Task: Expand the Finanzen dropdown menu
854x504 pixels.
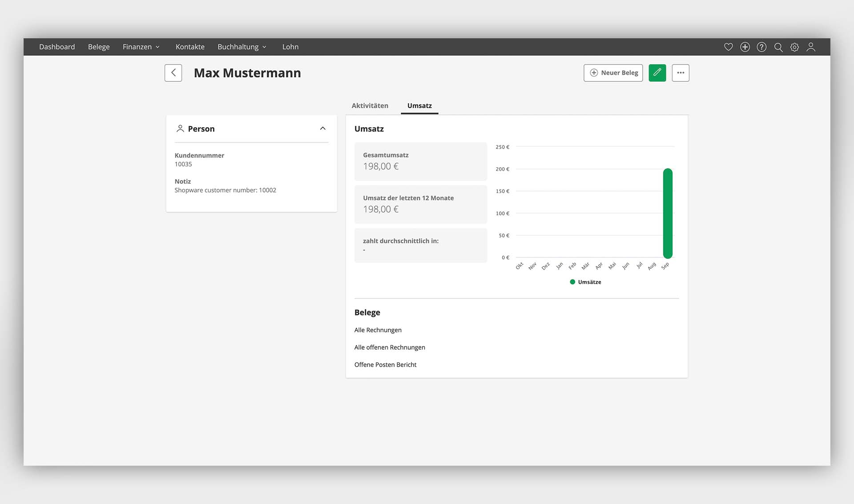Action: pos(141,47)
